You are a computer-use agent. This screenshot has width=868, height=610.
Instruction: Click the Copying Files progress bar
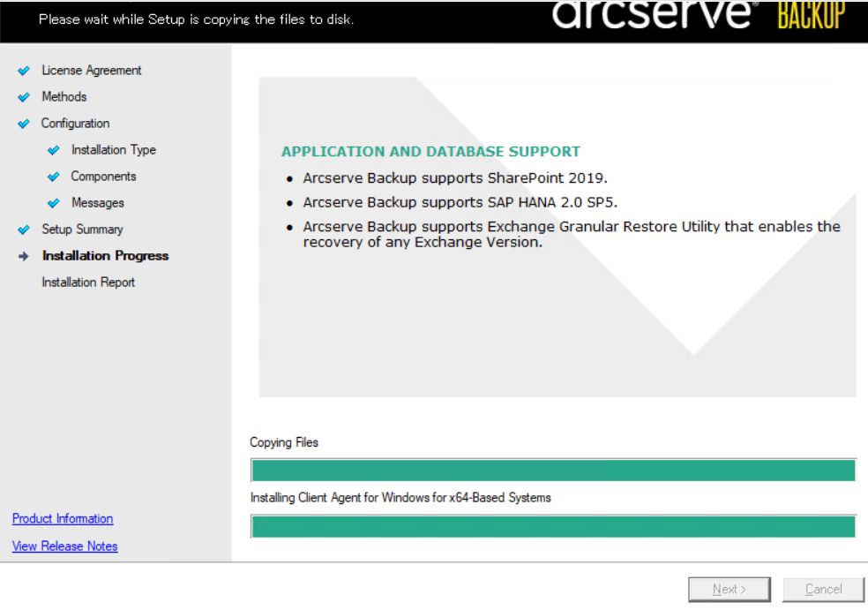tap(553, 471)
